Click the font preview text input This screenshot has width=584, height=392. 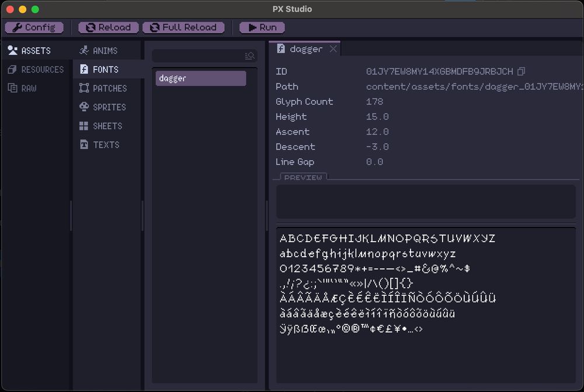pos(426,202)
